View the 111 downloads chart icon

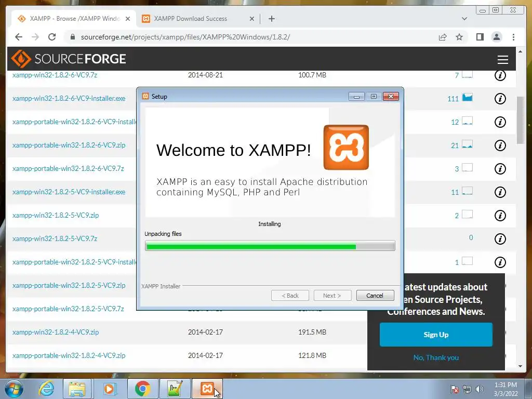pyautogui.click(x=467, y=98)
